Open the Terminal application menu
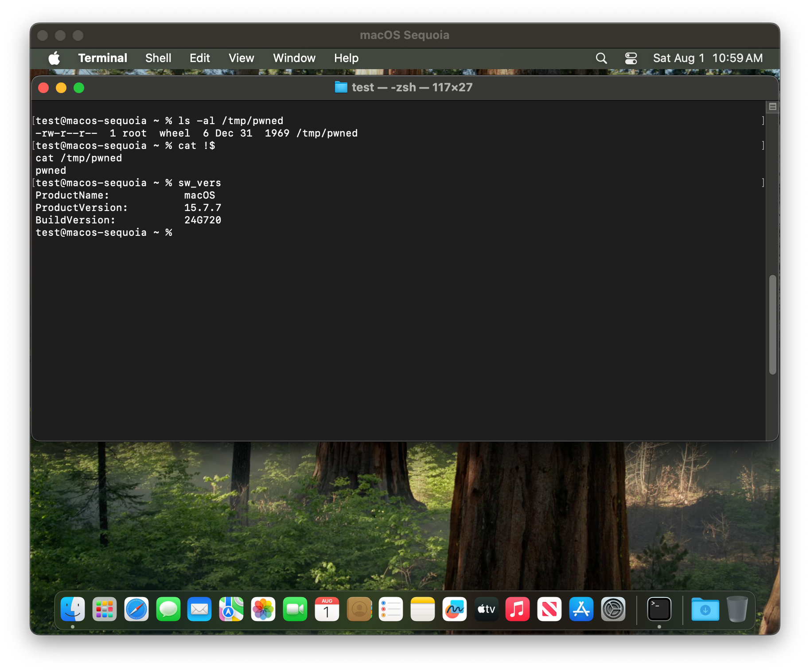This screenshot has width=810, height=672. 103,58
